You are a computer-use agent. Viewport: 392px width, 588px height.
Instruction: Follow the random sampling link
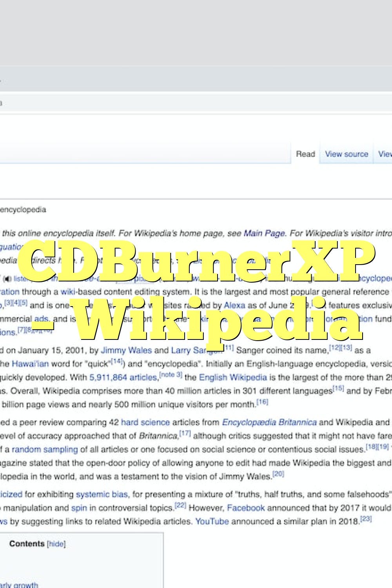[45, 449]
